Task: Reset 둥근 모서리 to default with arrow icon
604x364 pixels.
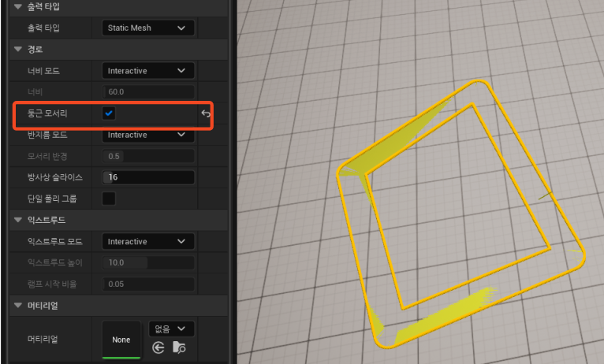Action: [206, 113]
